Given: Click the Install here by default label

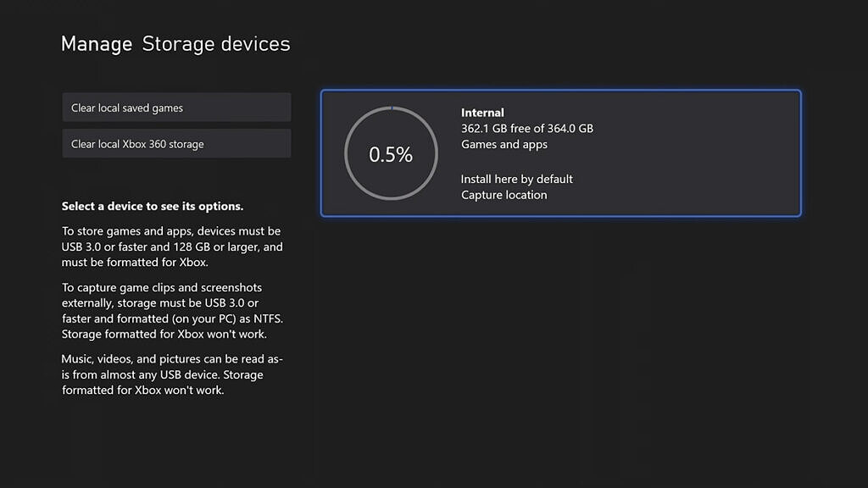Looking at the screenshot, I should [x=517, y=180].
